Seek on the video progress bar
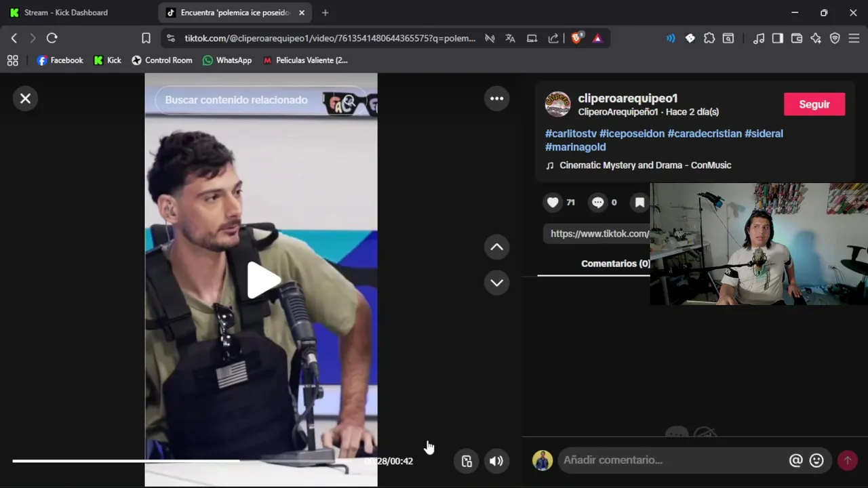Viewport: 868px width, 488px height. coord(183,461)
